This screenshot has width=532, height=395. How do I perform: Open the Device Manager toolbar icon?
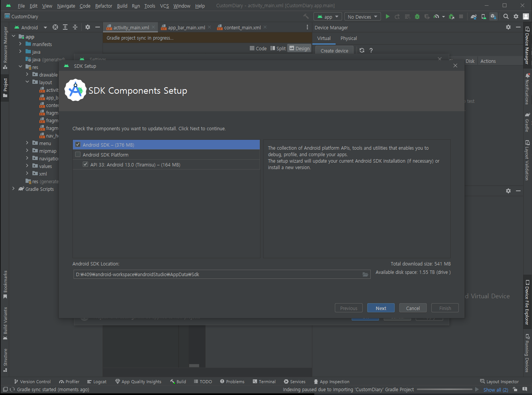pyautogui.click(x=484, y=17)
